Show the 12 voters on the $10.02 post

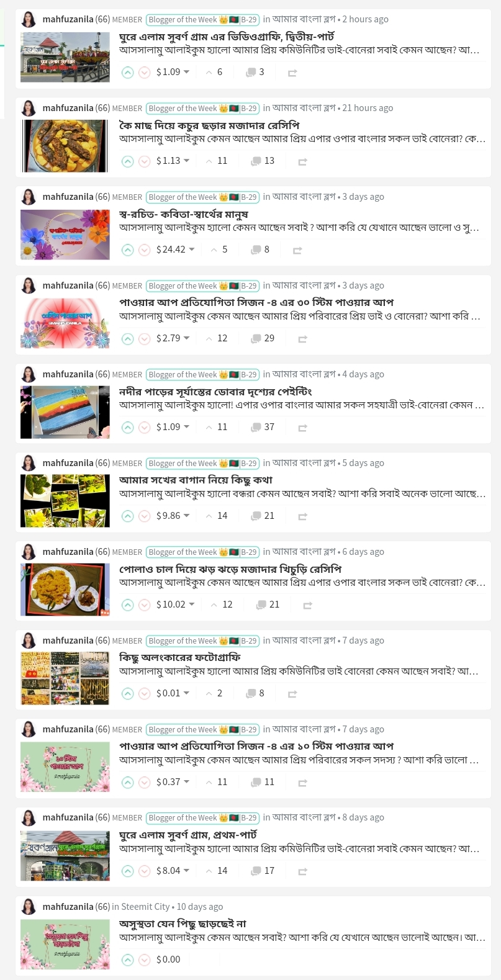(222, 605)
